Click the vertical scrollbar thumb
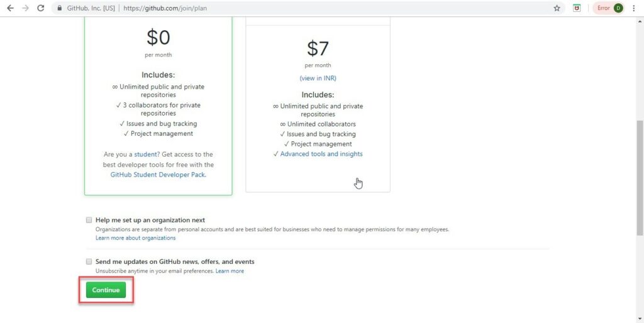 640,178
